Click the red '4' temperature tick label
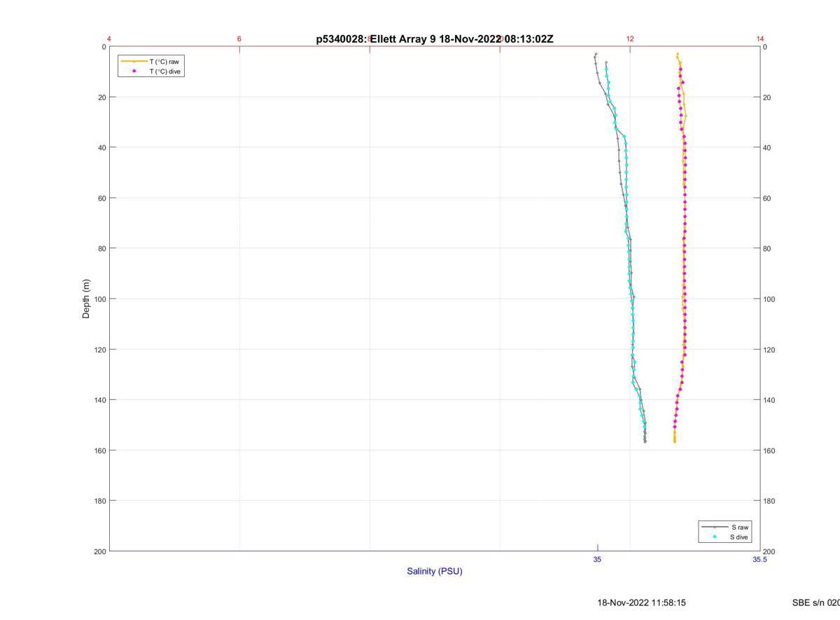Screen dimensions: 840x620 tap(109, 39)
